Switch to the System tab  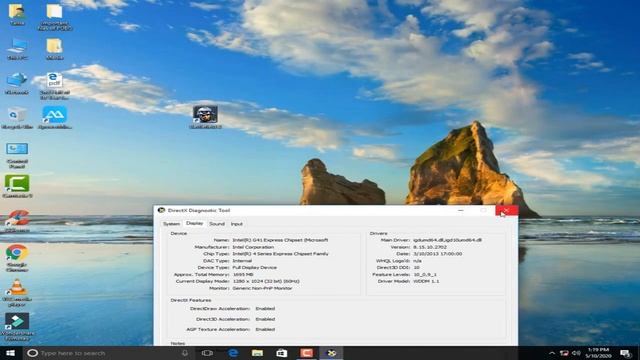tap(171, 224)
